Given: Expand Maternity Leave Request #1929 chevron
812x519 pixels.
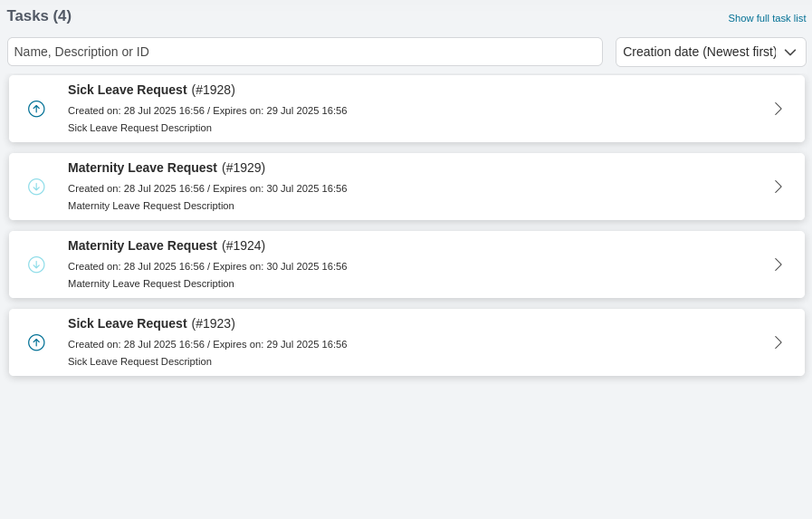Looking at the screenshot, I should pyautogui.click(x=778, y=187).
